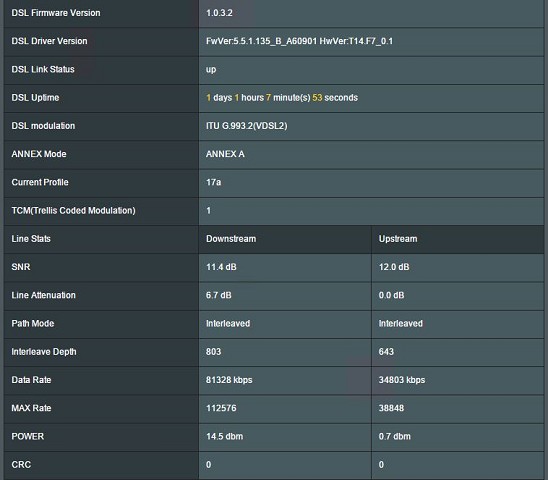Click the upstream Data Rate 34803 kbps
548x480 pixels.
pyautogui.click(x=402, y=380)
